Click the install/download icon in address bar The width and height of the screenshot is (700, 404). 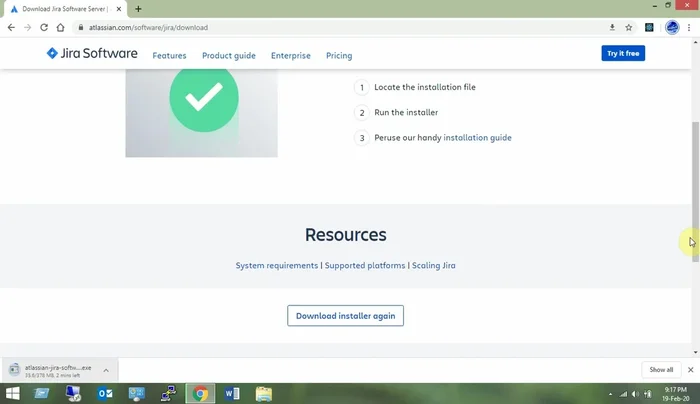coord(612,28)
